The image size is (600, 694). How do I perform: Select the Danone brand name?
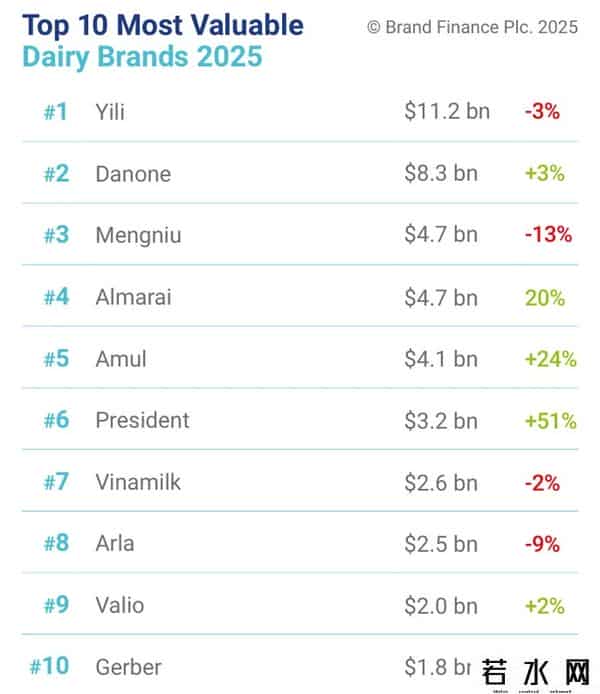133,173
